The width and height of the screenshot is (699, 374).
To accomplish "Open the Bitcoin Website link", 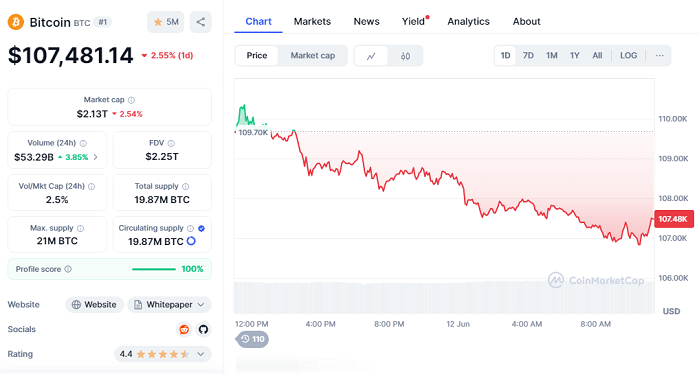I will [95, 305].
